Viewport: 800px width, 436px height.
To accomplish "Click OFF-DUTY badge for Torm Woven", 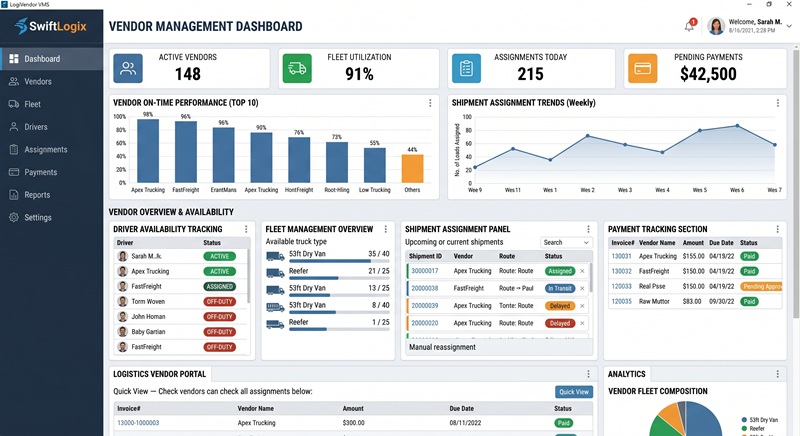I will pyautogui.click(x=219, y=302).
